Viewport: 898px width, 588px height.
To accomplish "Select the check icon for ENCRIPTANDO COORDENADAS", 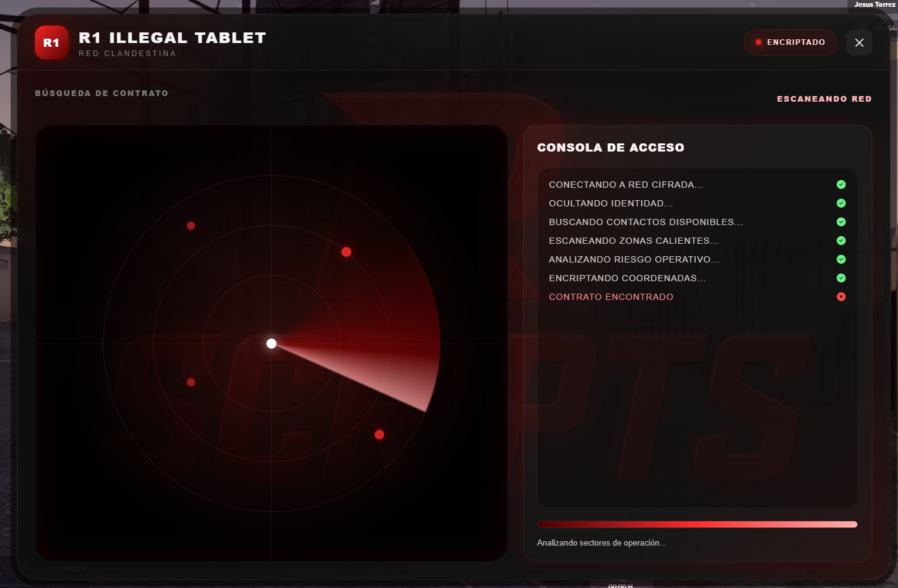I will [841, 278].
